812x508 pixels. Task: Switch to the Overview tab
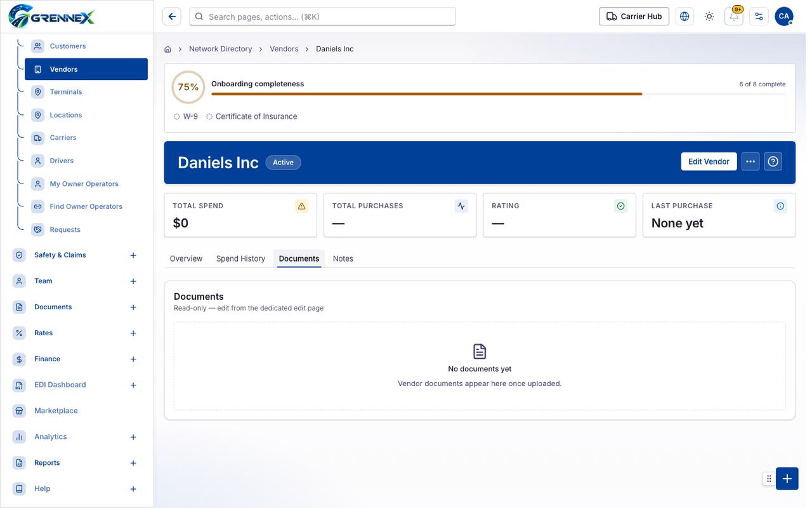186,258
